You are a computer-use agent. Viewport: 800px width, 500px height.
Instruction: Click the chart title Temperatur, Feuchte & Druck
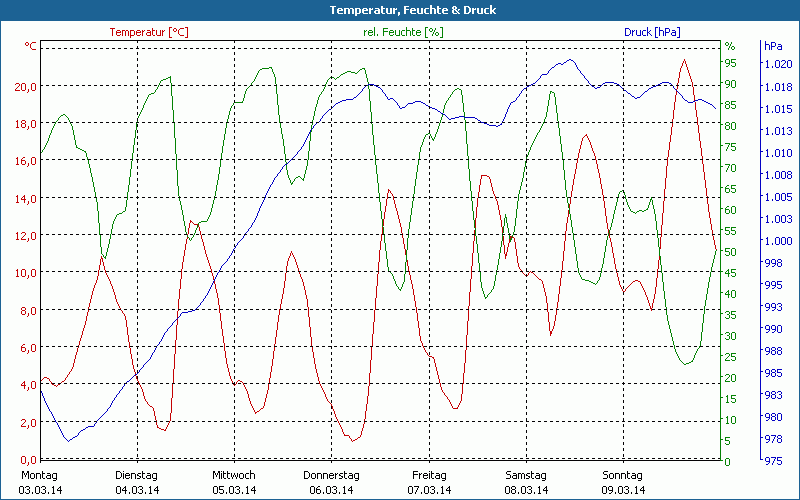[x=399, y=10]
